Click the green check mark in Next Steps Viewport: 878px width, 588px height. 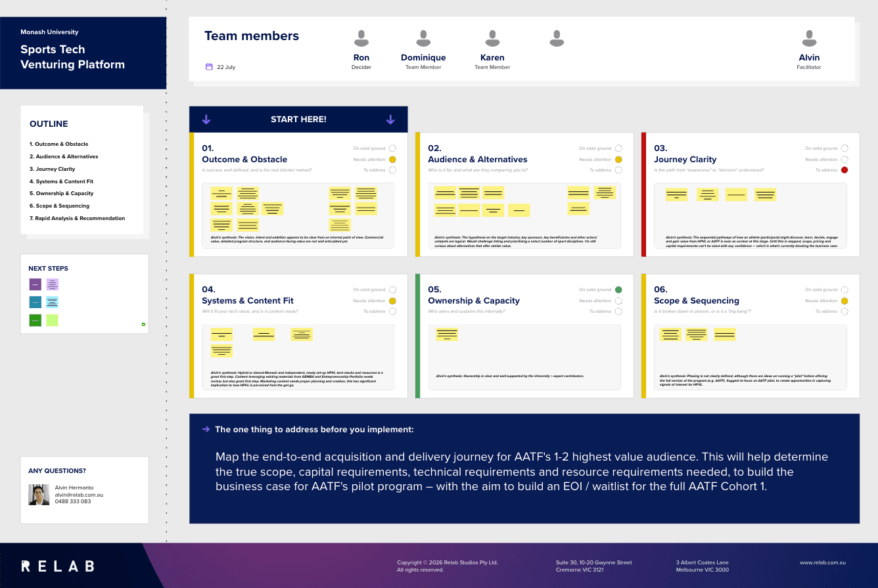143,324
